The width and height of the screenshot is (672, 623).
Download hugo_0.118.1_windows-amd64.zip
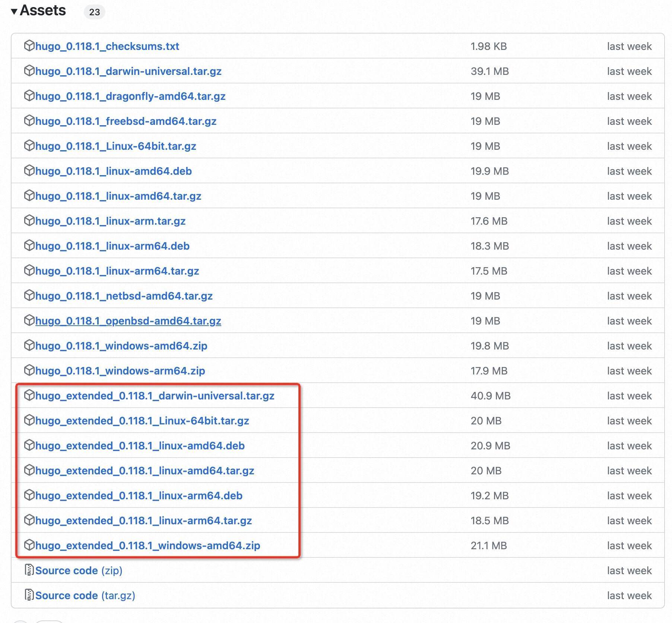pyautogui.click(x=121, y=346)
